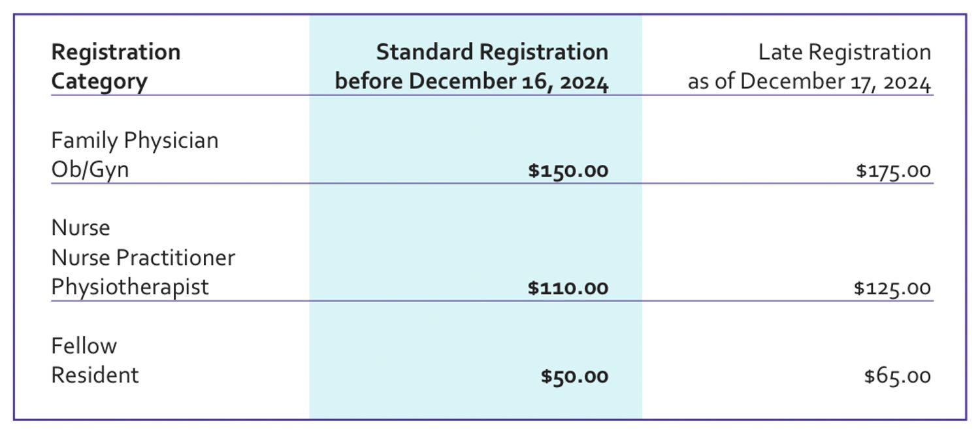
Task: Select the Nurse Practitioner category label
Action: (x=143, y=258)
